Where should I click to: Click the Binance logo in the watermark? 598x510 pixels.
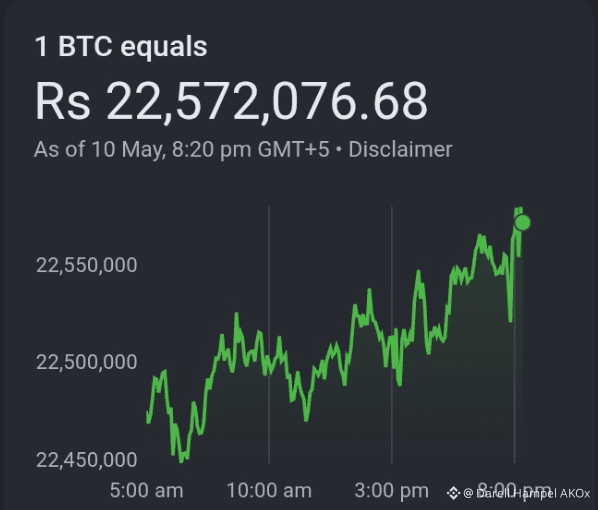pyautogui.click(x=453, y=493)
